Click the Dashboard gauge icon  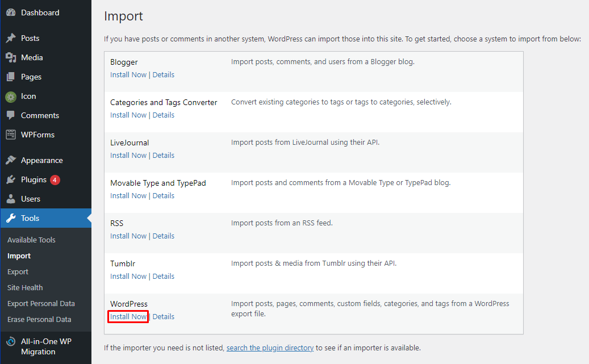pyautogui.click(x=11, y=12)
